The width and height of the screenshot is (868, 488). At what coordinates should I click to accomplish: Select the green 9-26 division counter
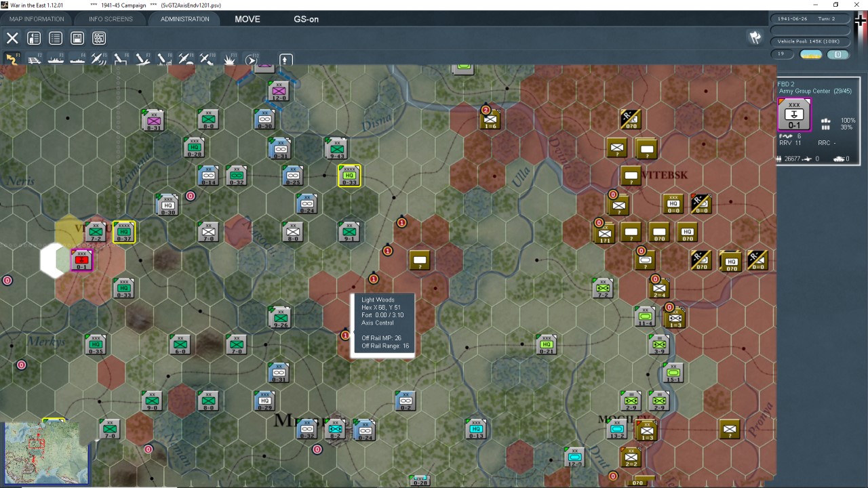tap(279, 317)
